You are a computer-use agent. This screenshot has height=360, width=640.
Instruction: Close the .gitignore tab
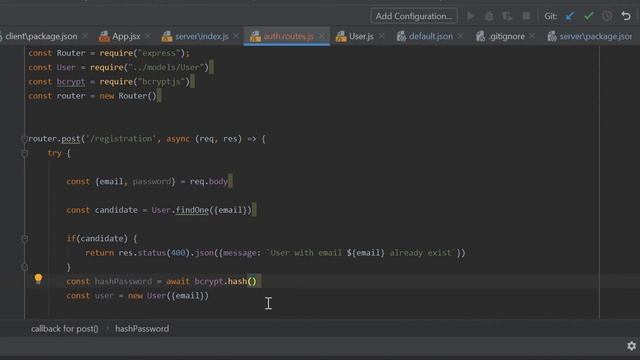pos(532,36)
